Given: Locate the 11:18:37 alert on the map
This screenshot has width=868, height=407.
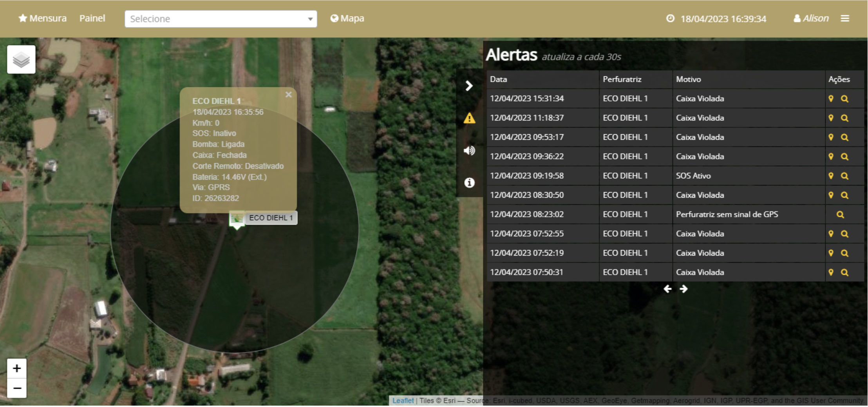Looking at the screenshot, I should click(831, 118).
